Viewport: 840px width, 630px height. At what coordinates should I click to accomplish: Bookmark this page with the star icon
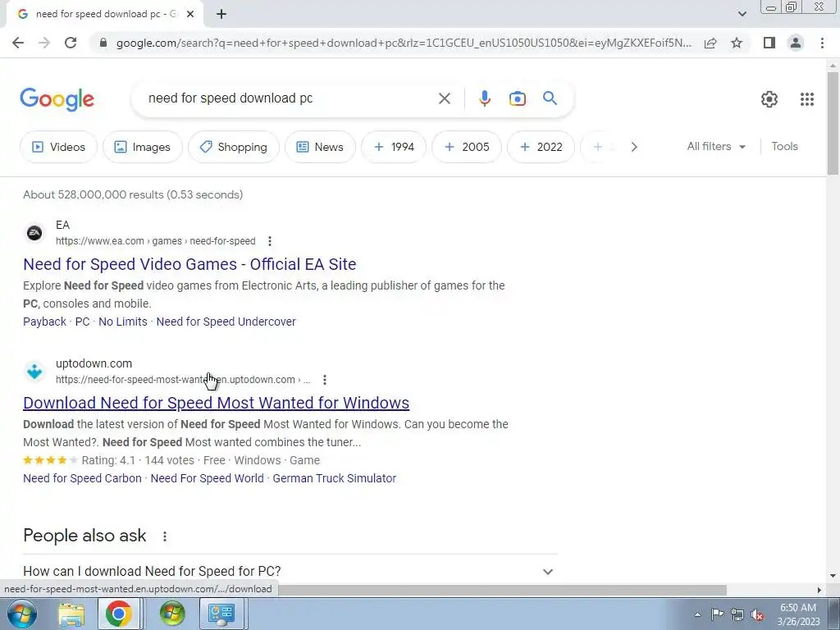[737, 43]
